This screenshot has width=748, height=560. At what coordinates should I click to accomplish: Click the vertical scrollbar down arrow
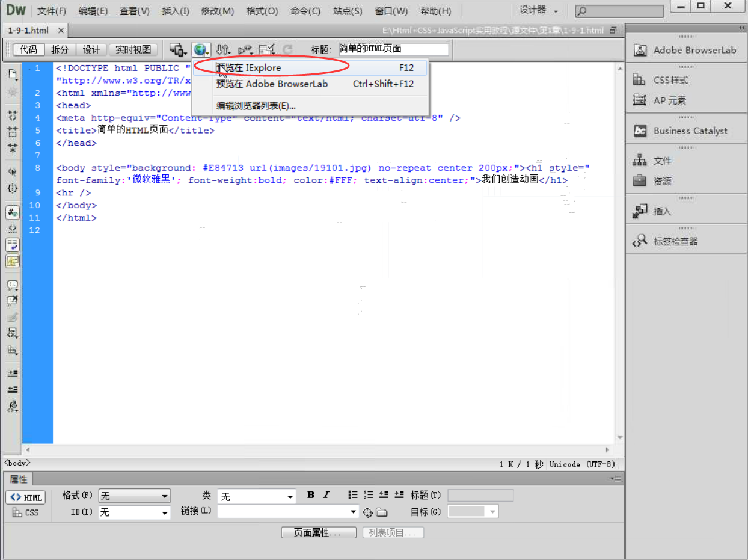620,438
